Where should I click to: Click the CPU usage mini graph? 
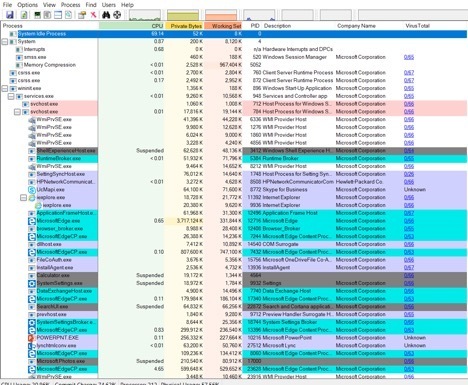click(x=145, y=15)
